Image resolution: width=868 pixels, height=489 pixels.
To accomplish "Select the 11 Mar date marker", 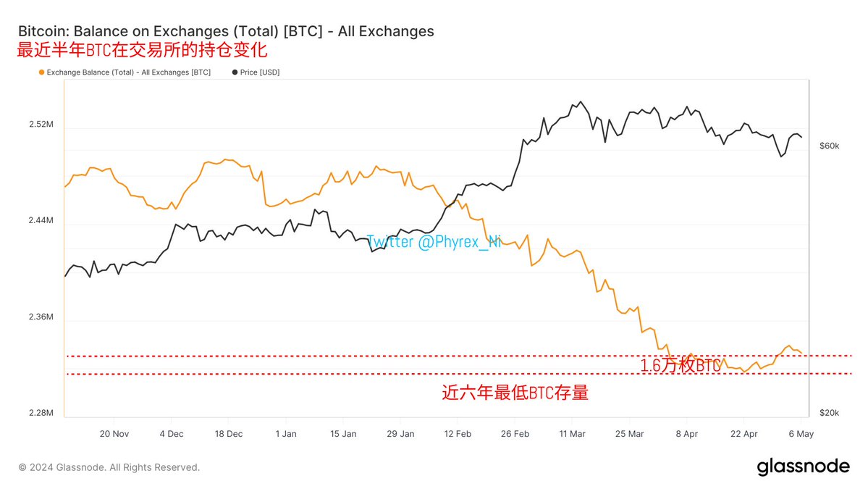I will [x=572, y=434].
